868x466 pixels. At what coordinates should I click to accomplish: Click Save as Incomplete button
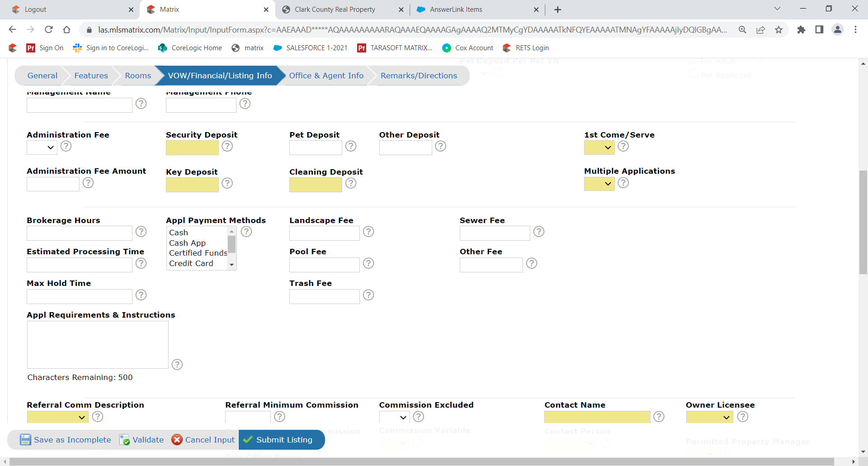[66, 440]
